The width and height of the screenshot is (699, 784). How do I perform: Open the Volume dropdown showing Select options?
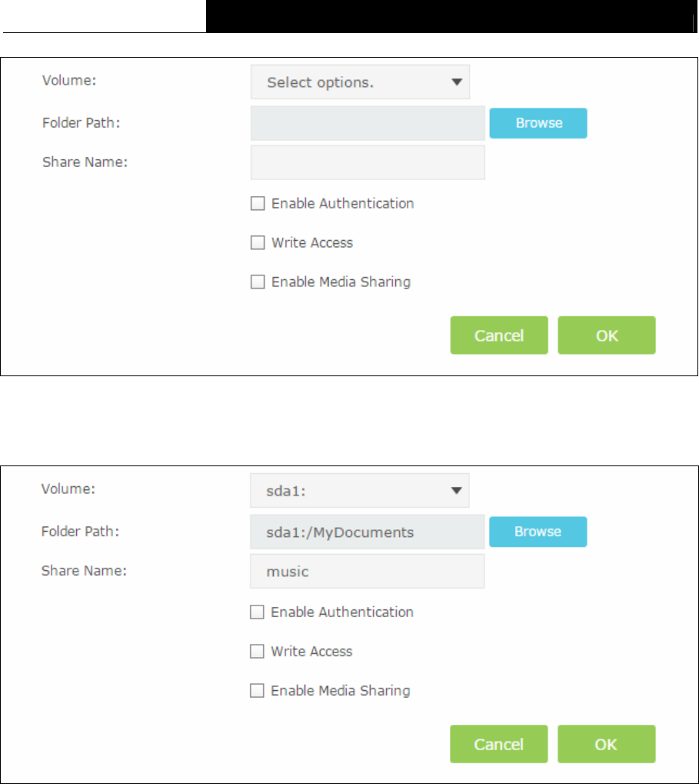[360, 82]
